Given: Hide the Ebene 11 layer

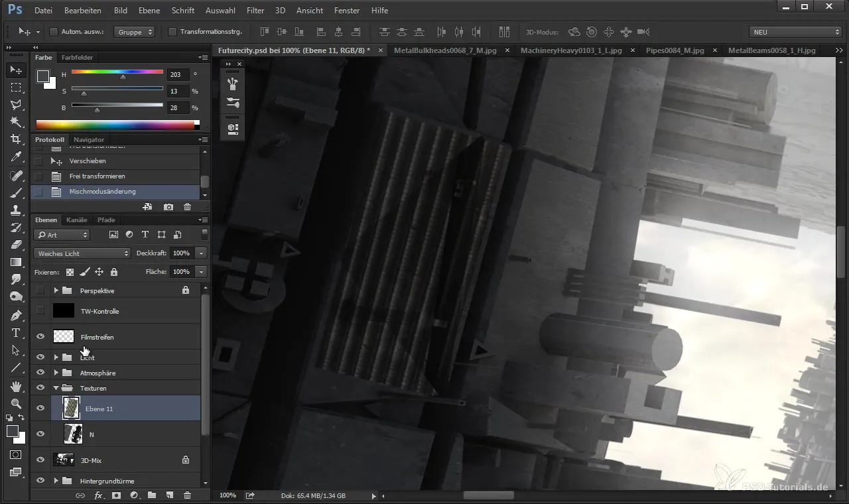Looking at the screenshot, I should click(x=40, y=409).
